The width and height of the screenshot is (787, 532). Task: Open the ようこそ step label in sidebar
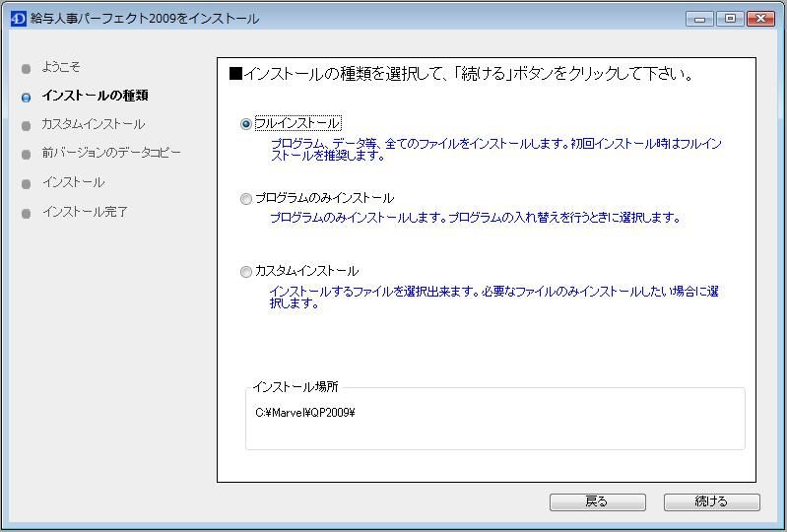tap(61, 67)
